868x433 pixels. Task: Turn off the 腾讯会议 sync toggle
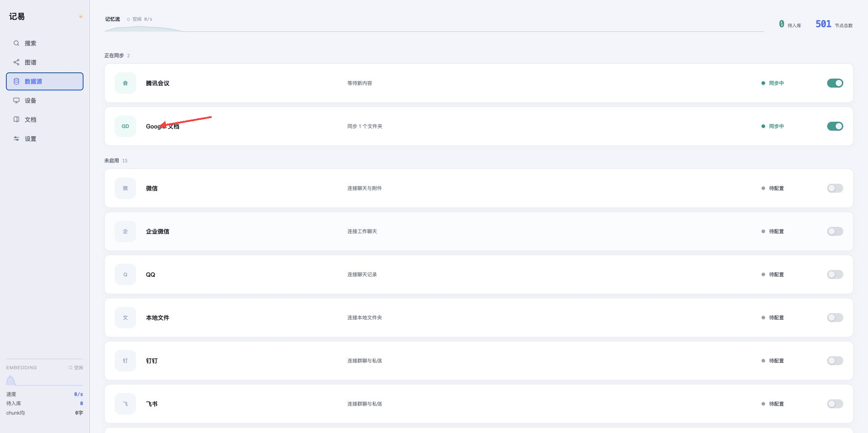click(835, 83)
